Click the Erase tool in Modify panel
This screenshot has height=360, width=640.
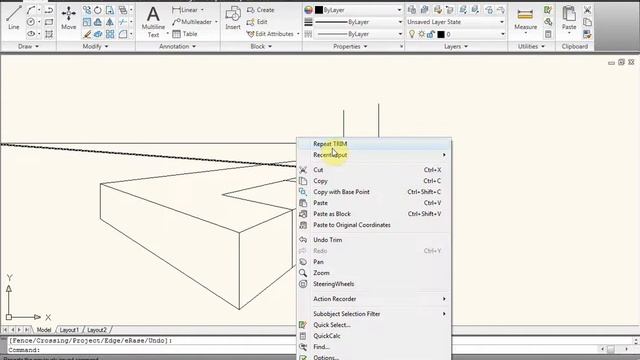(x=87, y=35)
